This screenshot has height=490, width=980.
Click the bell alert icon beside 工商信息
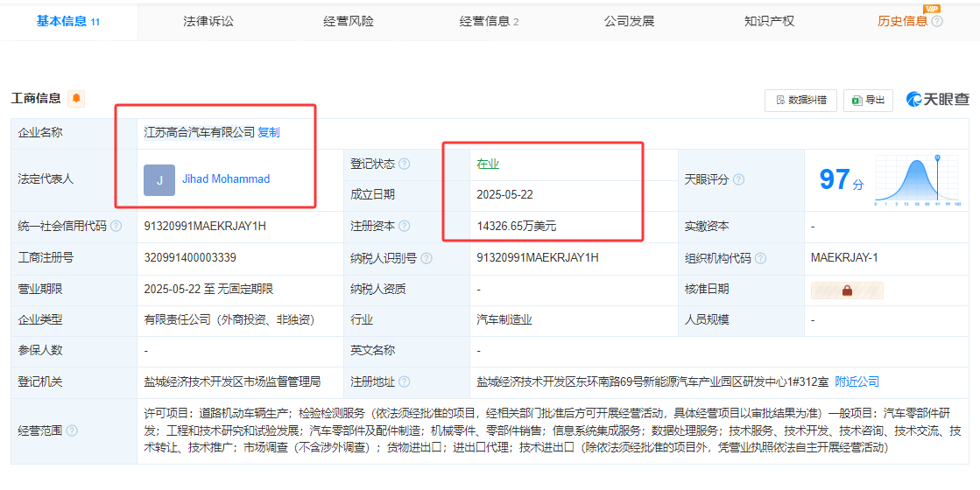(76, 99)
